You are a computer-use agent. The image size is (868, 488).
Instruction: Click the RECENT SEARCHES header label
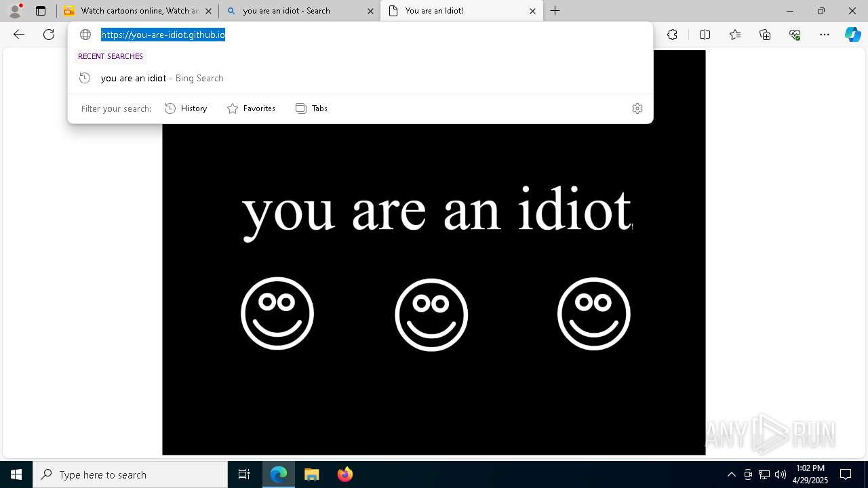tap(111, 56)
